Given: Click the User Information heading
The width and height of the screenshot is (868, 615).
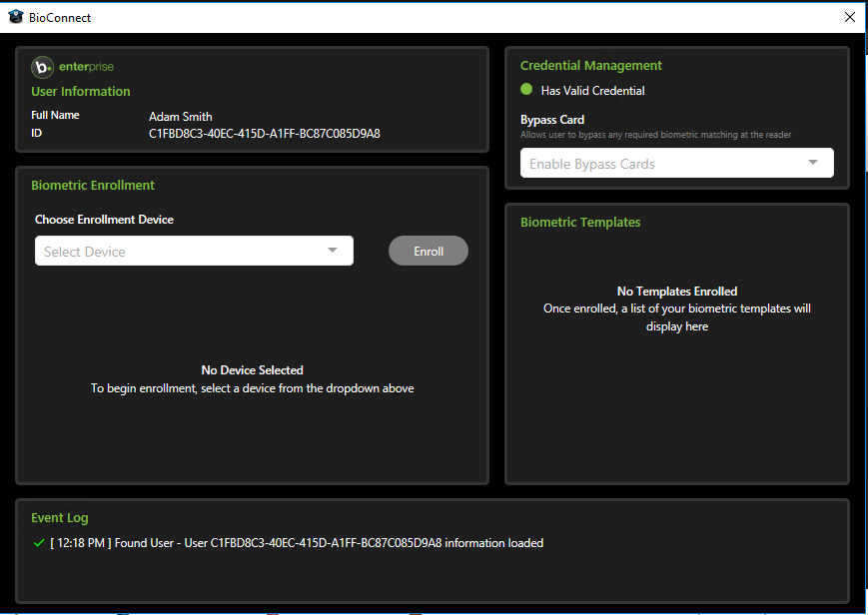Looking at the screenshot, I should coord(80,91).
